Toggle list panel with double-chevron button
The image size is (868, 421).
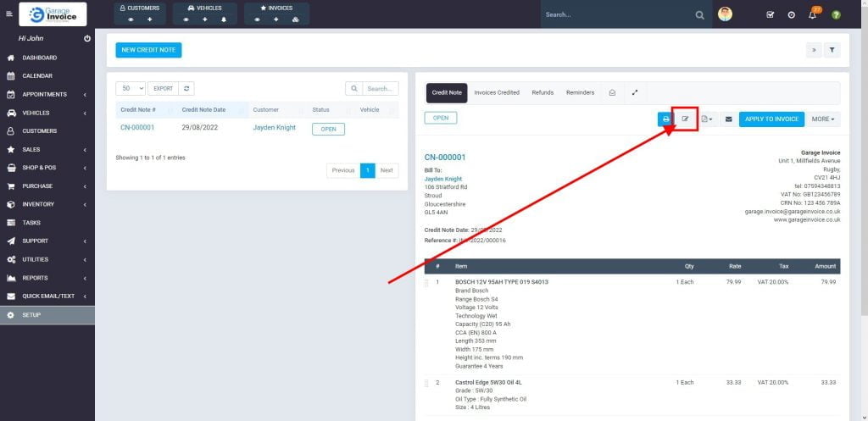coord(814,50)
